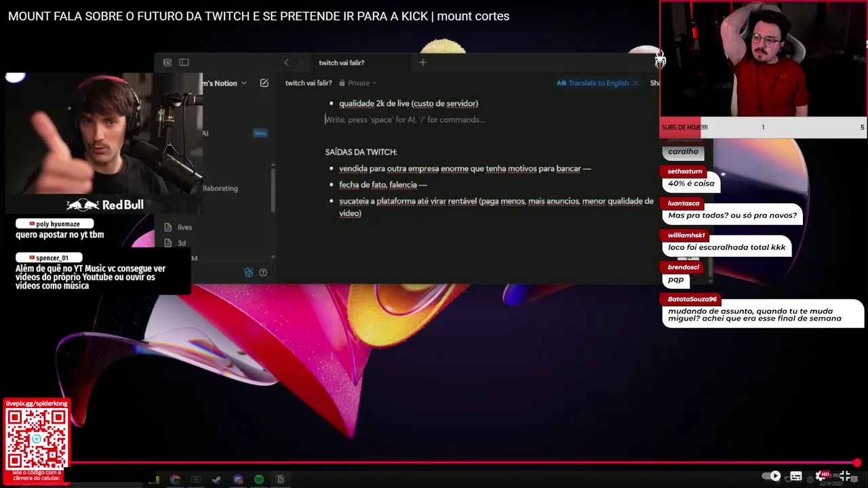The image size is (868, 488).
Task: Create a new page with compose icon
Action: tap(264, 83)
